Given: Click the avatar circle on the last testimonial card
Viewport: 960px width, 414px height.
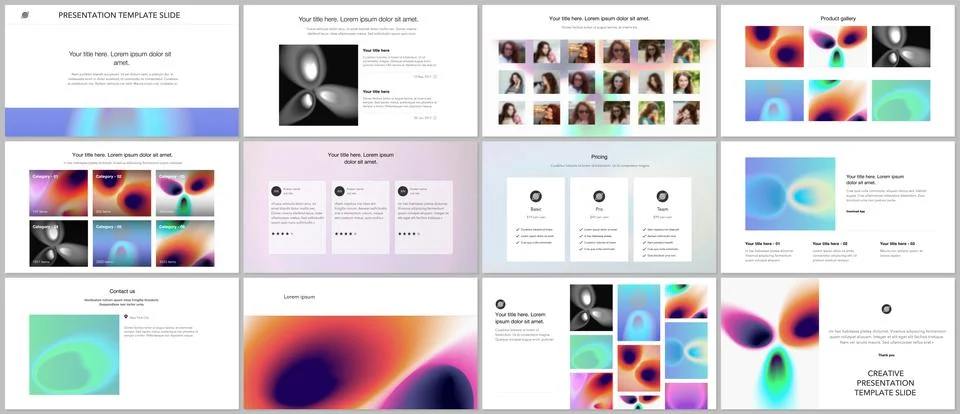Looking at the screenshot, I should (403, 191).
